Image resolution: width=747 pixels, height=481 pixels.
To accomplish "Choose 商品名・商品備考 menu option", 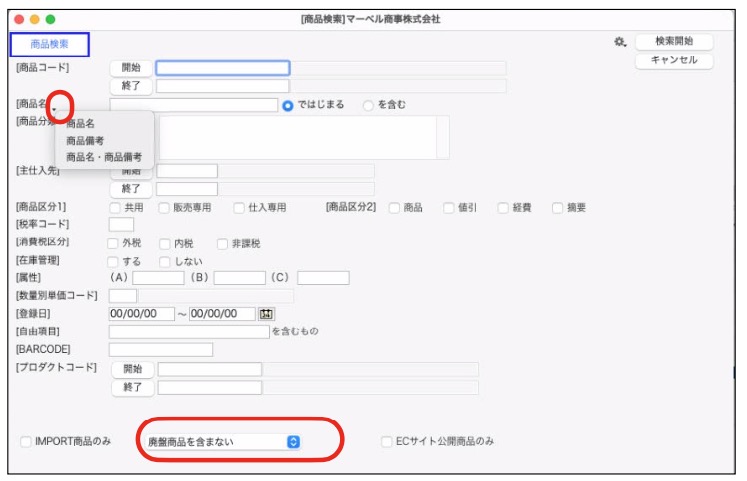I will tap(104, 157).
